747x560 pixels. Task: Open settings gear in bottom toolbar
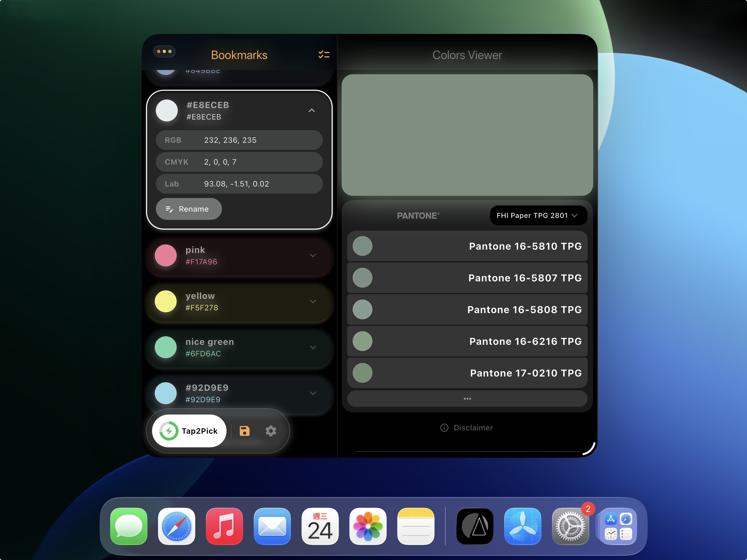coord(271,431)
